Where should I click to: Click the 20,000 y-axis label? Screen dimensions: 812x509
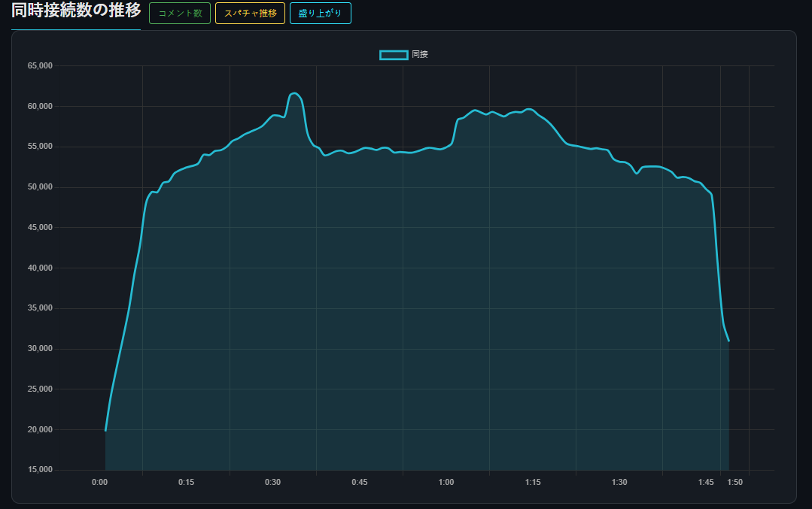tap(40, 429)
